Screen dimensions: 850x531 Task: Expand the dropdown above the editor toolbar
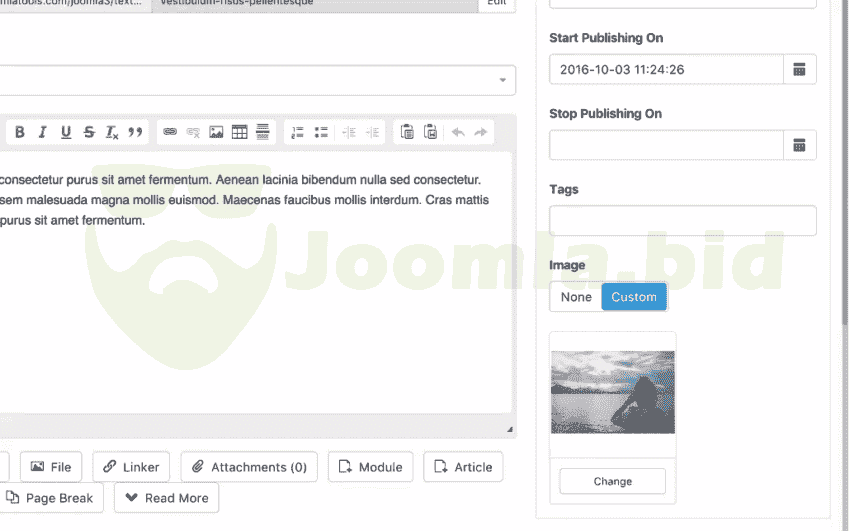(501, 81)
